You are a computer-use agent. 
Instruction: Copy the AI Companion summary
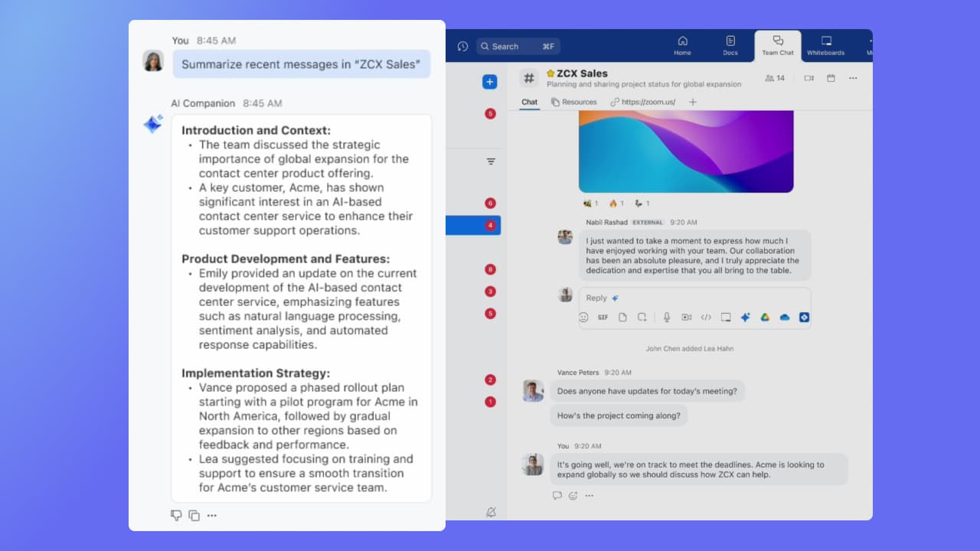click(x=194, y=516)
